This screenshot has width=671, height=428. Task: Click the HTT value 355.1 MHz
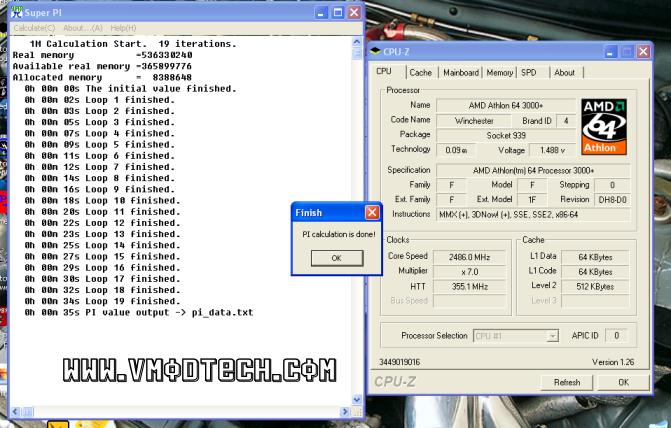coord(469,287)
